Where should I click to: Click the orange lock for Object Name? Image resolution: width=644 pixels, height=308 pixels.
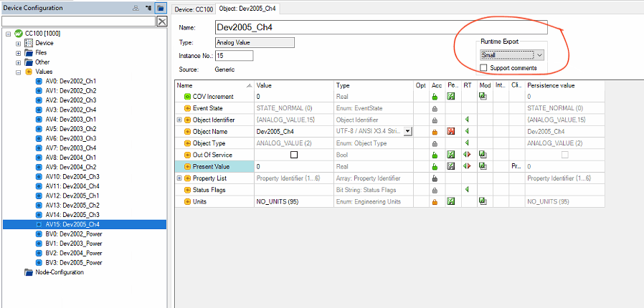(435, 132)
